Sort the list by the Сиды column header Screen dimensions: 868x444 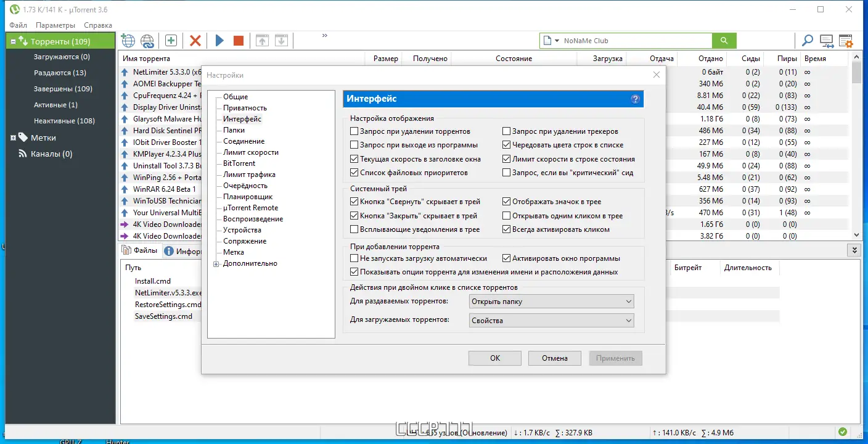pyautogui.click(x=751, y=59)
